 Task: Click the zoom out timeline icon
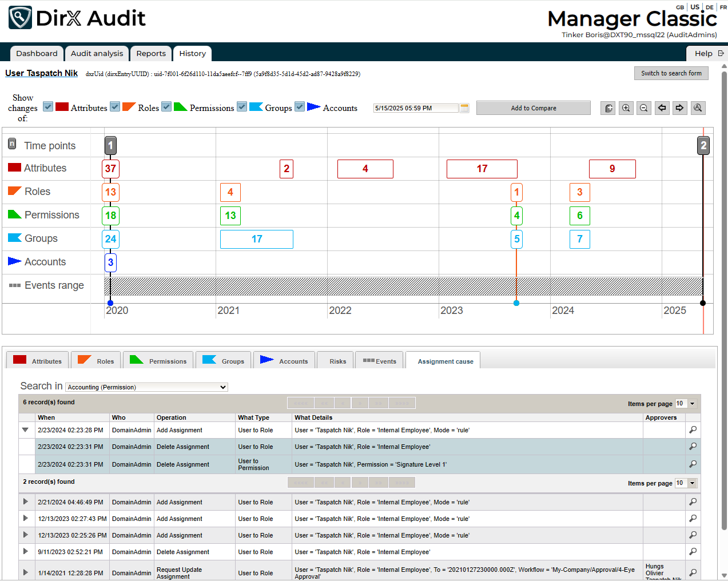tap(644, 108)
